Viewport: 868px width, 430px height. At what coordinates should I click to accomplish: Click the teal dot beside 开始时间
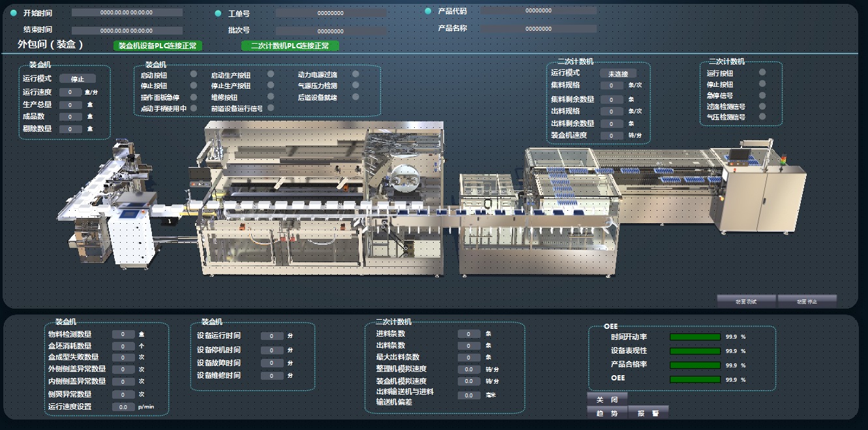(x=14, y=12)
